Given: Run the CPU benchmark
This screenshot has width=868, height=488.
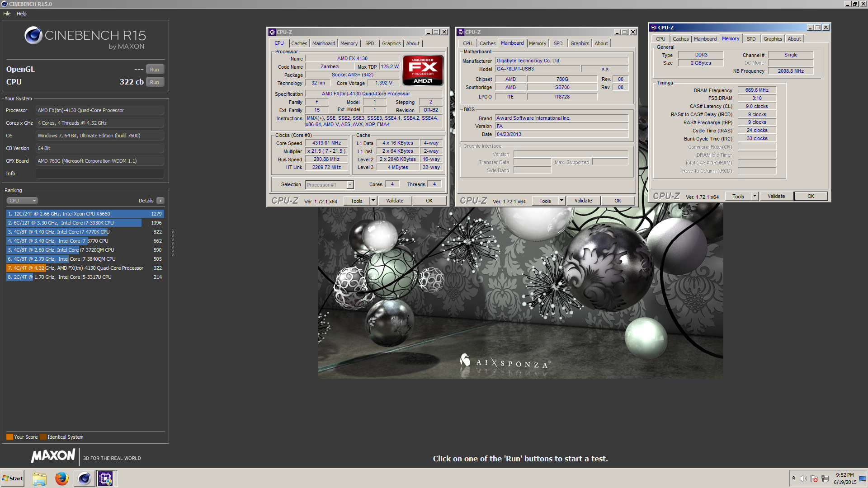Looking at the screenshot, I should point(155,82).
